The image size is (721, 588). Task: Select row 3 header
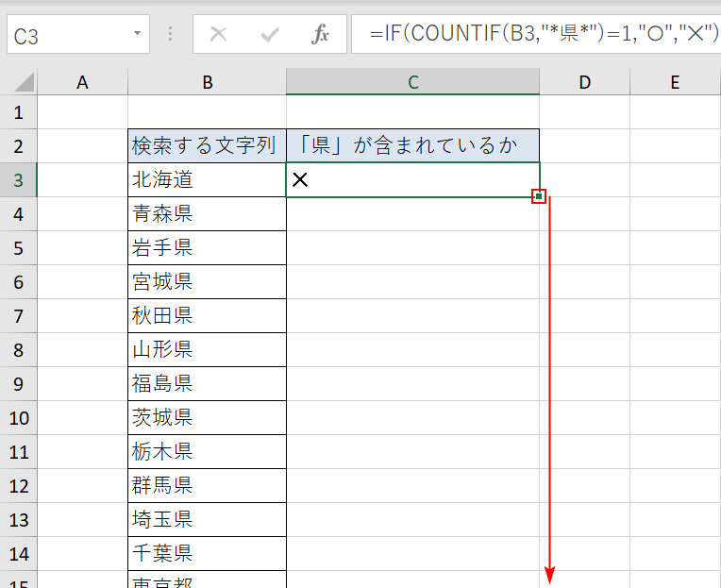pyautogui.click(x=18, y=180)
